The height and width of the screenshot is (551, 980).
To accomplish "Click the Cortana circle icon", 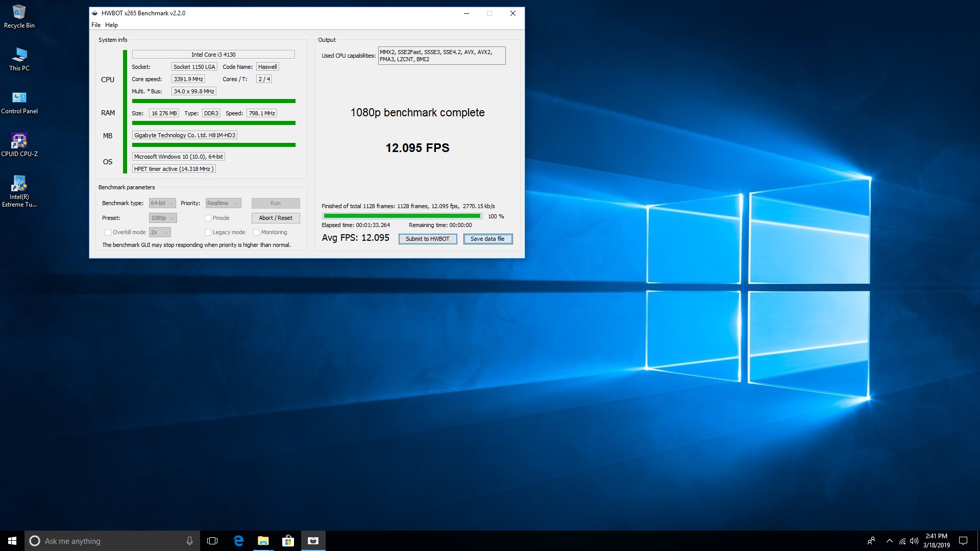I will coord(35,541).
